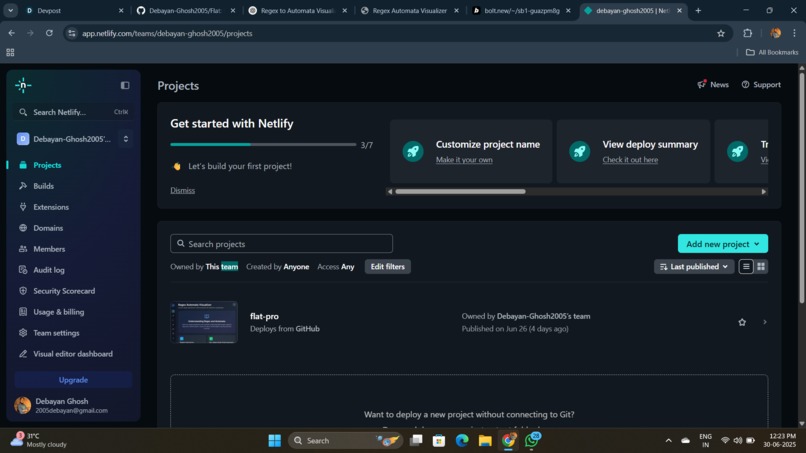Switch to the Devpost browser tab
The image size is (806, 453).
75,10
